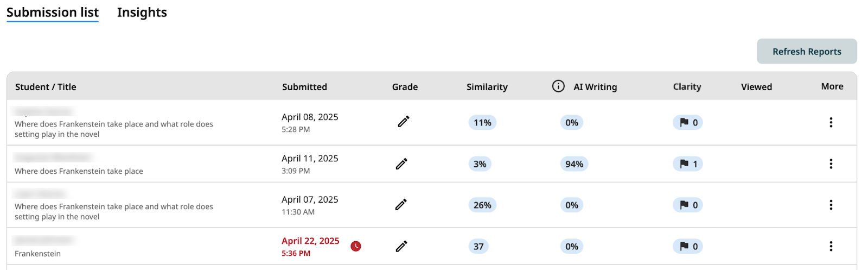The height and width of the screenshot is (270, 868).
Task: Switch to the Insights tab
Action: point(142,12)
